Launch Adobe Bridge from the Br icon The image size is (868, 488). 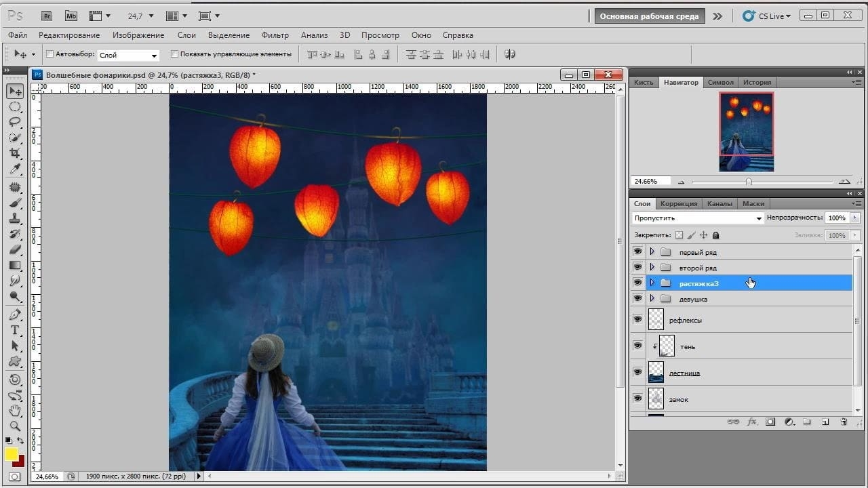pos(47,16)
